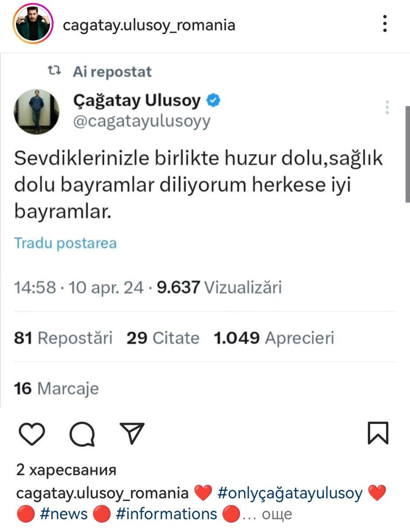Image resolution: width=410 pixels, height=532 pixels.
Task: Tap the heart like icon
Action: coord(33,433)
